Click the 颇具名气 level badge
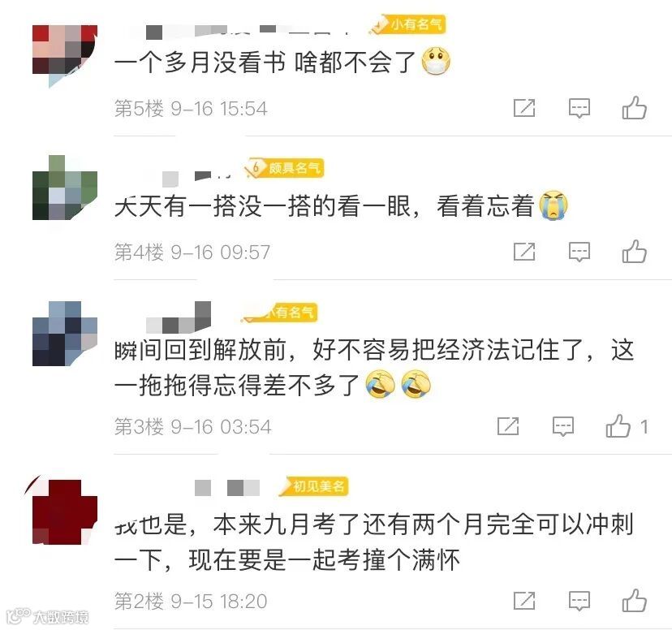 [x=284, y=167]
